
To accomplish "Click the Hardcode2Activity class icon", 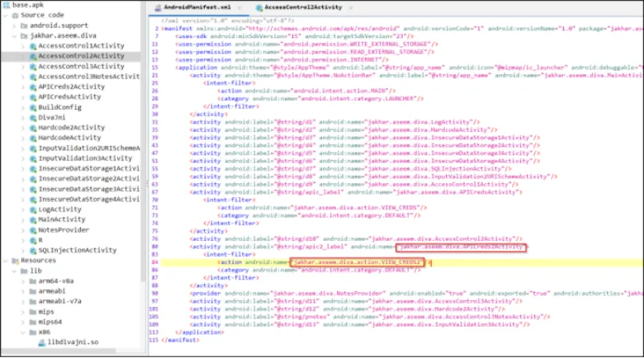I will [33, 128].
